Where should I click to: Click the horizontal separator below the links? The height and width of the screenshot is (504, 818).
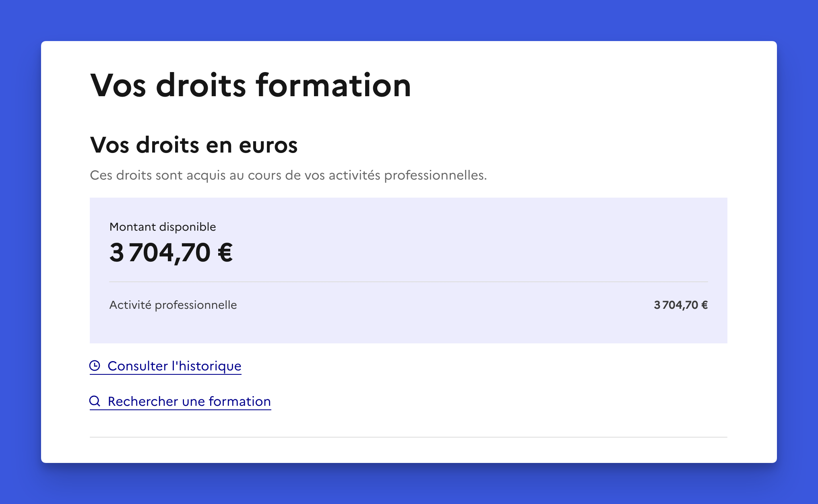[x=408, y=437]
